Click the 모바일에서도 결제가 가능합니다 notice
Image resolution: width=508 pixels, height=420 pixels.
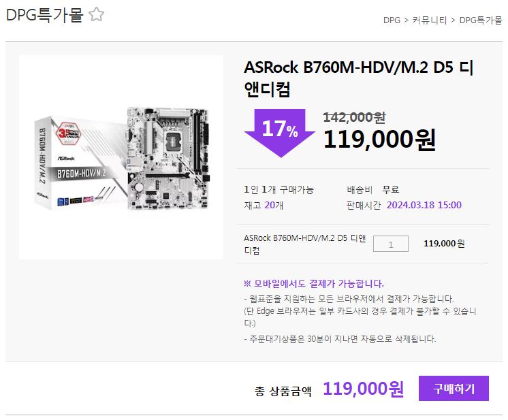[x=314, y=284]
